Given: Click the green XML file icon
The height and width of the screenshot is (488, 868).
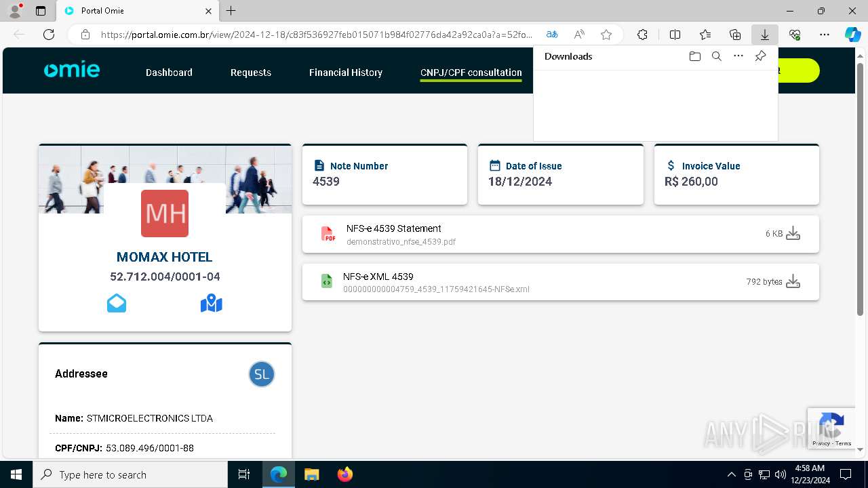Looking at the screenshot, I should [327, 281].
